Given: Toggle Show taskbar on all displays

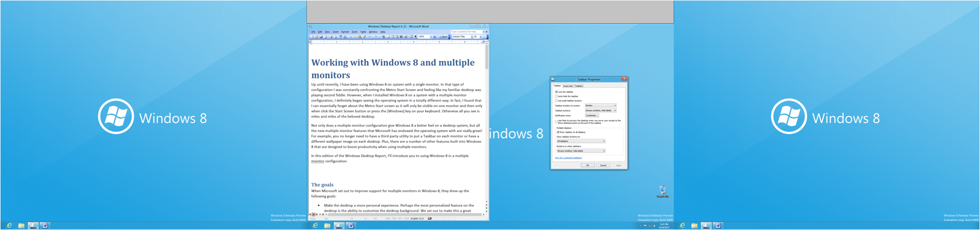Looking at the screenshot, I should tap(558, 132).
